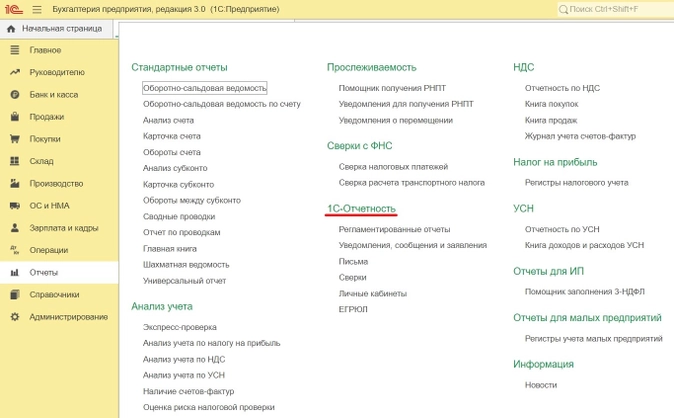The height and width of the screenshot is (418, 674).
Task: Open the Карточка субконто report
Action: click(x=178, y=184)
